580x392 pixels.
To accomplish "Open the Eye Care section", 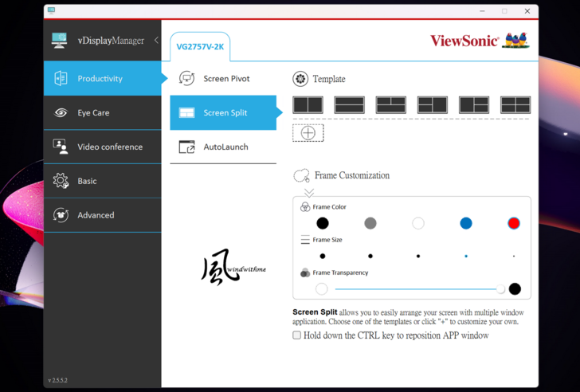I will click(103, 113).
